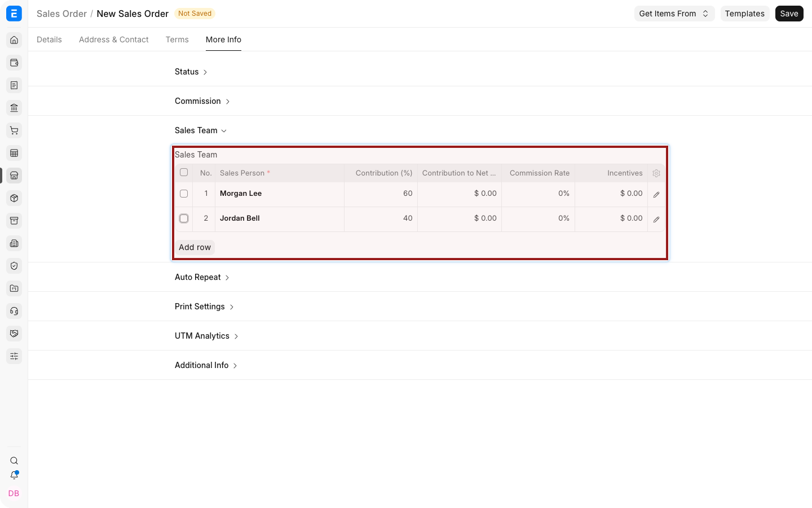
Task: Open the notifications bell icon
Action: click(x=14, y=475)
